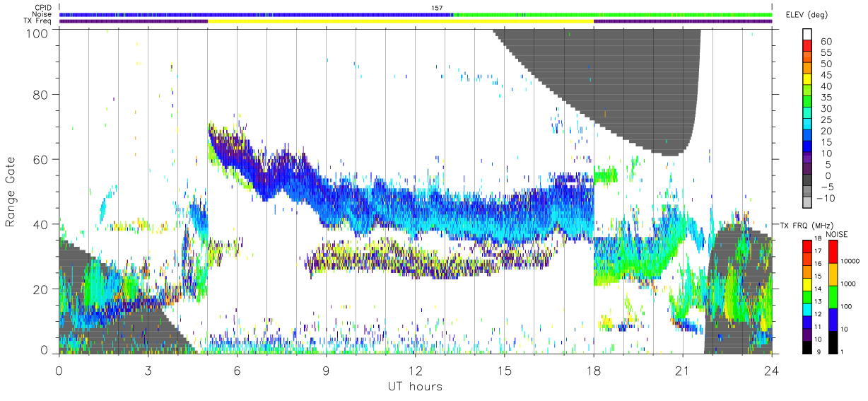
Task: Click the 6 tick on the UT hours axis
Action: (x=237, y=370)
